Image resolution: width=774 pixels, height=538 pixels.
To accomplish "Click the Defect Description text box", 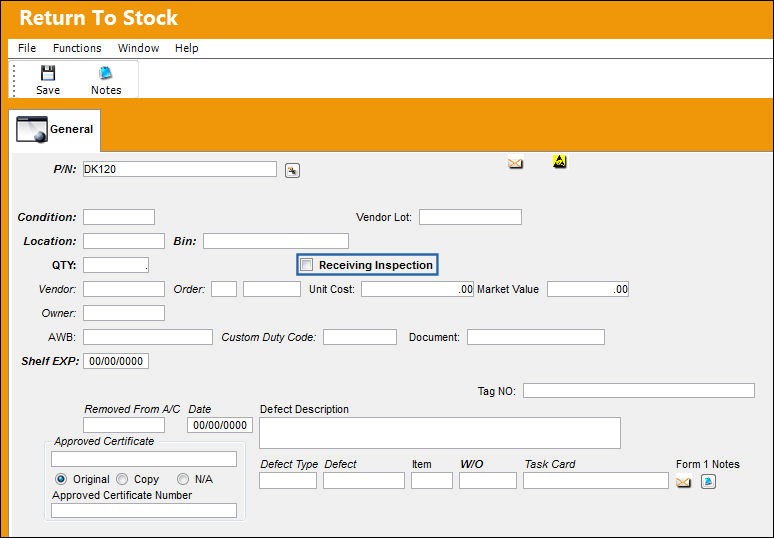I will pyautogui.click(x=440, y=433).
